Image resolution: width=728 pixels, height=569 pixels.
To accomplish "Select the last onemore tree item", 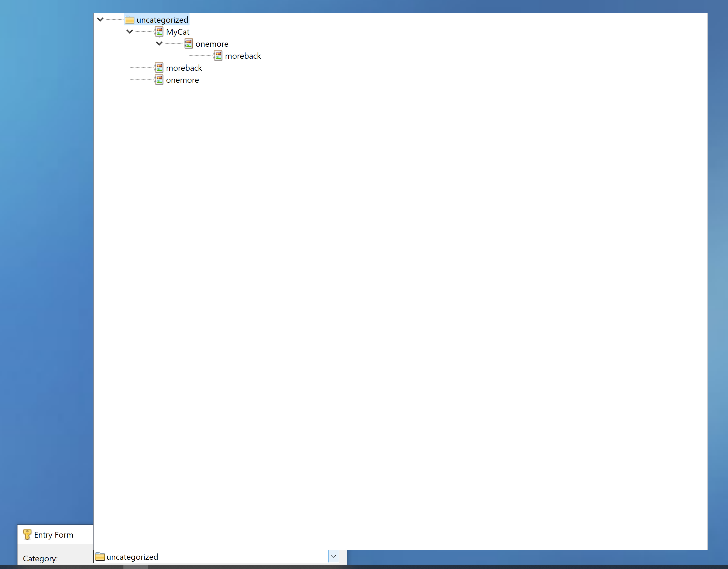I will (182, 80).
